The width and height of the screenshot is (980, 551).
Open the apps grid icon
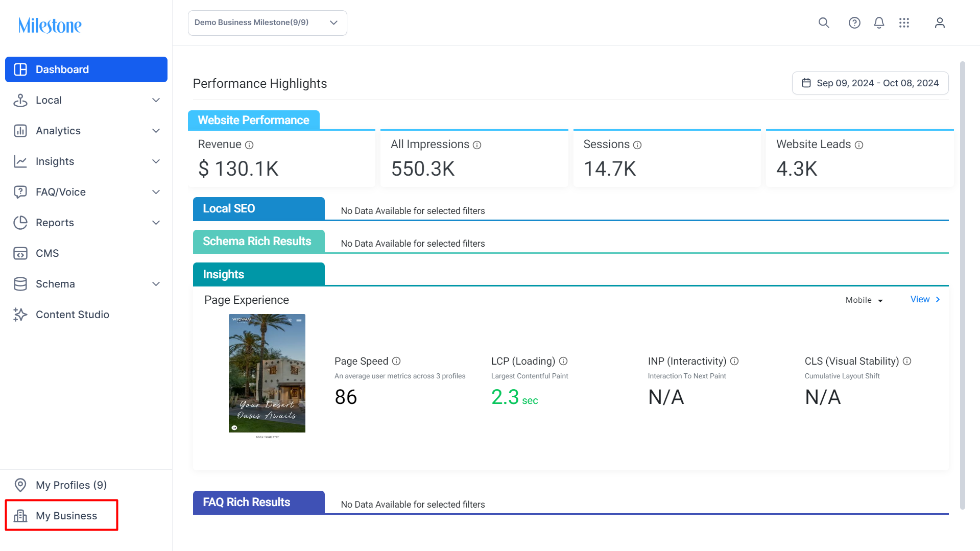pos(904,23)
